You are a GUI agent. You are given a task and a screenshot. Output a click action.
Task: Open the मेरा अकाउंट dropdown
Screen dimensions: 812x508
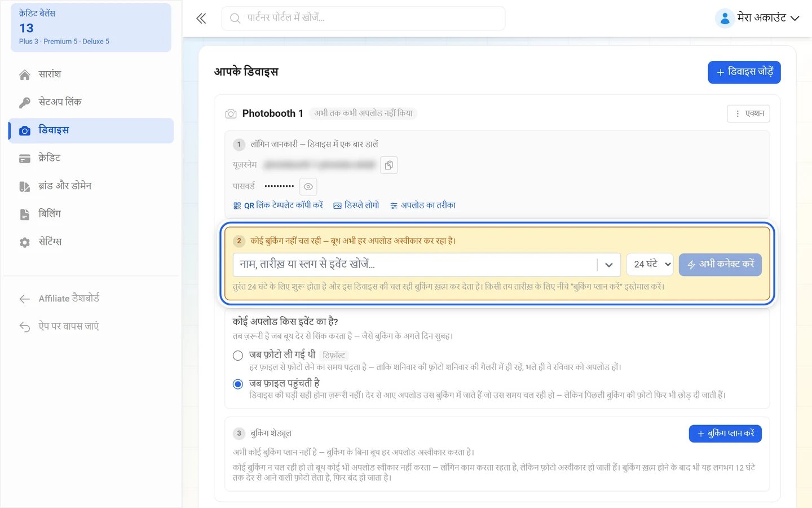757,18
